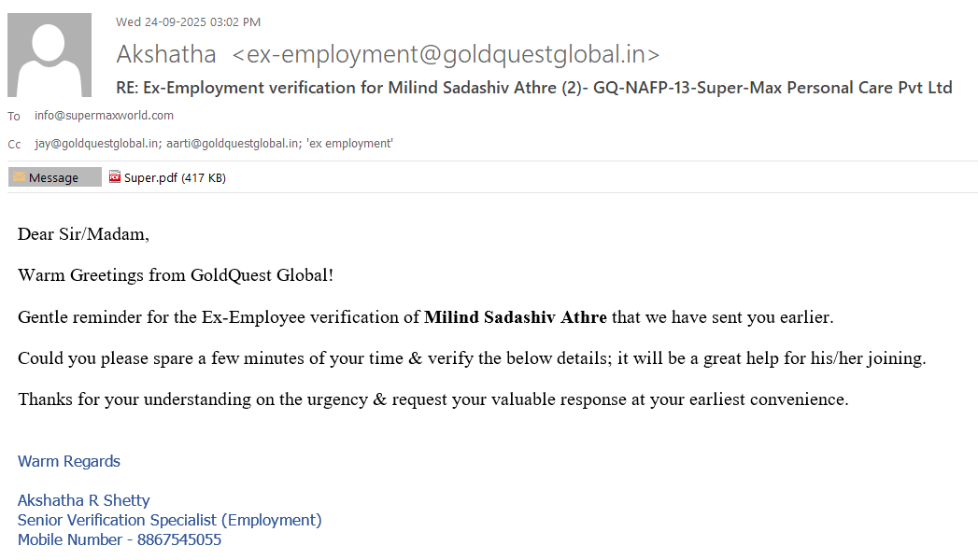Click sender address ex-employment@goldquestglobal.in
The height and width of the screenshot is (560, 978).
coord(446,54)
